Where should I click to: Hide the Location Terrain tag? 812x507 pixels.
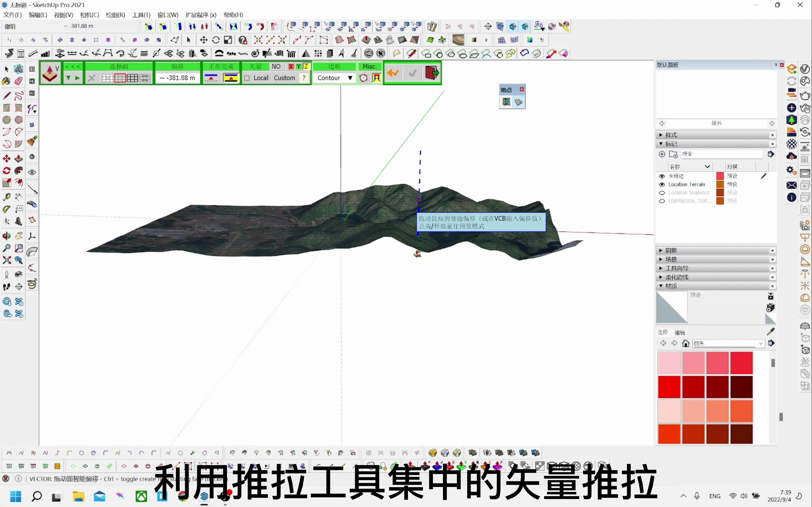point(662,184)
